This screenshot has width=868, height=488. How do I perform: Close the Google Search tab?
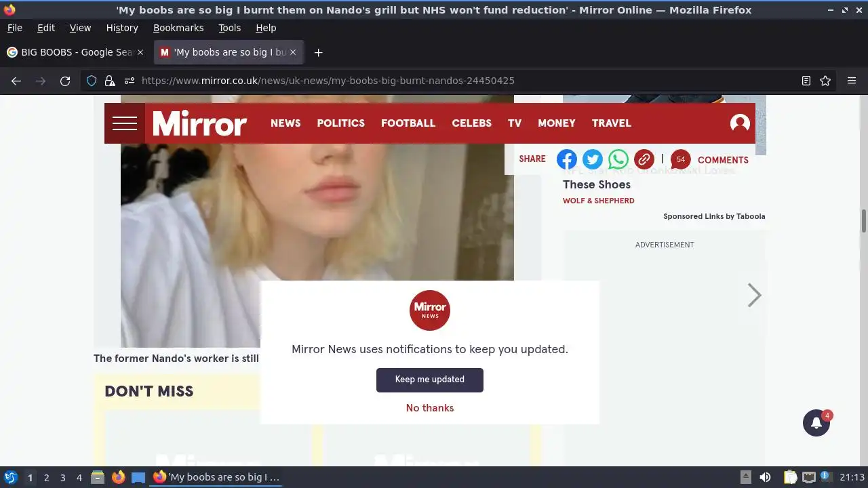tap(140, 52)
